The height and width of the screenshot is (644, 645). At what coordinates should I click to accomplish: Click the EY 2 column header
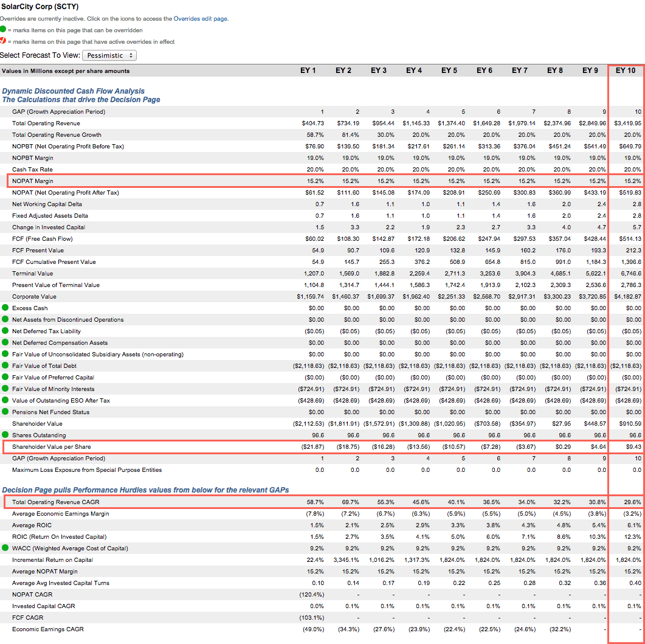[x=343, y=71]
